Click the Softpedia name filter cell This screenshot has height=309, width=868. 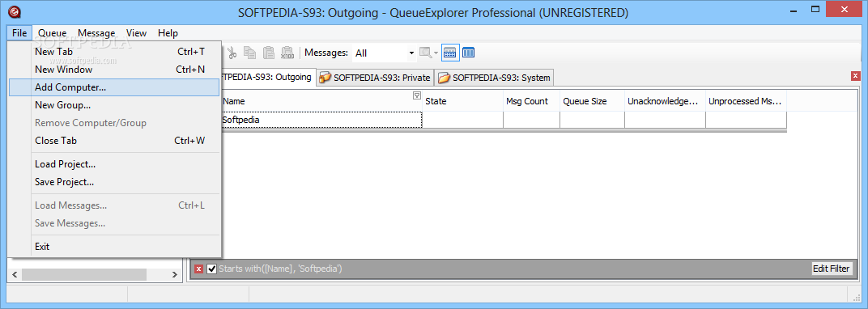tap(321, 120)
